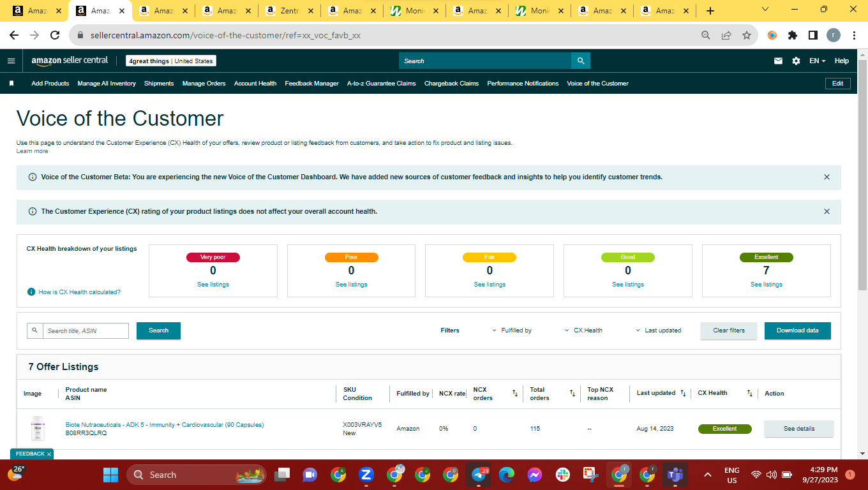Open Seller Central hamburger menu
868x490 pixels.
(11, 61)
